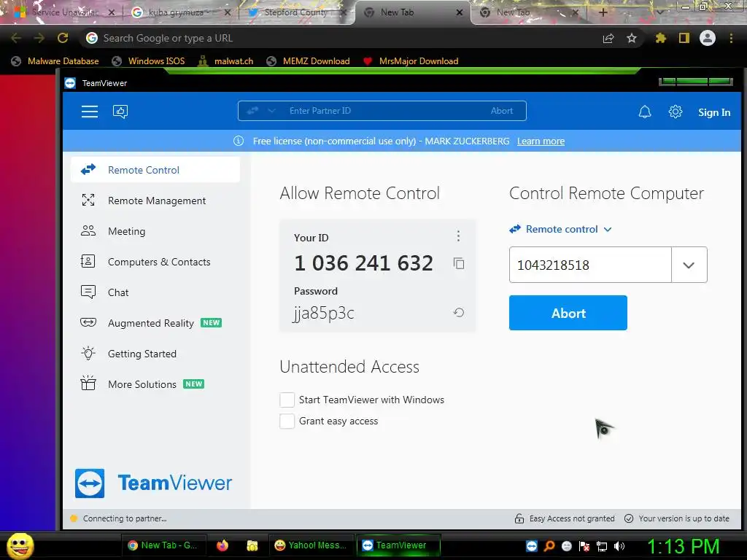Image resolution: width=747 pixels, height=560 pixels.
Task: Open the Chrome profile avatar
Action: pos(708,38)
